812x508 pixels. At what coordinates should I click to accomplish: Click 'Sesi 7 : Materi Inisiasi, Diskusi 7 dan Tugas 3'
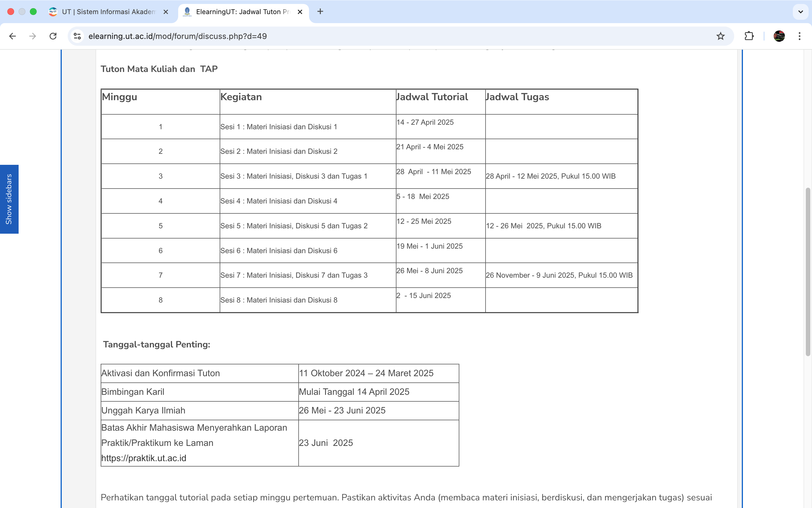(x=294, y=275)
